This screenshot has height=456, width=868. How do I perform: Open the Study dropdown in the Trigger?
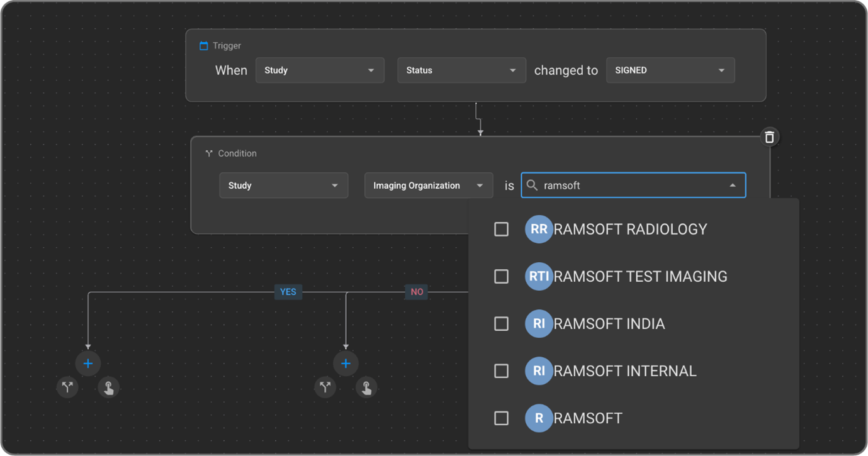[320, 70]
